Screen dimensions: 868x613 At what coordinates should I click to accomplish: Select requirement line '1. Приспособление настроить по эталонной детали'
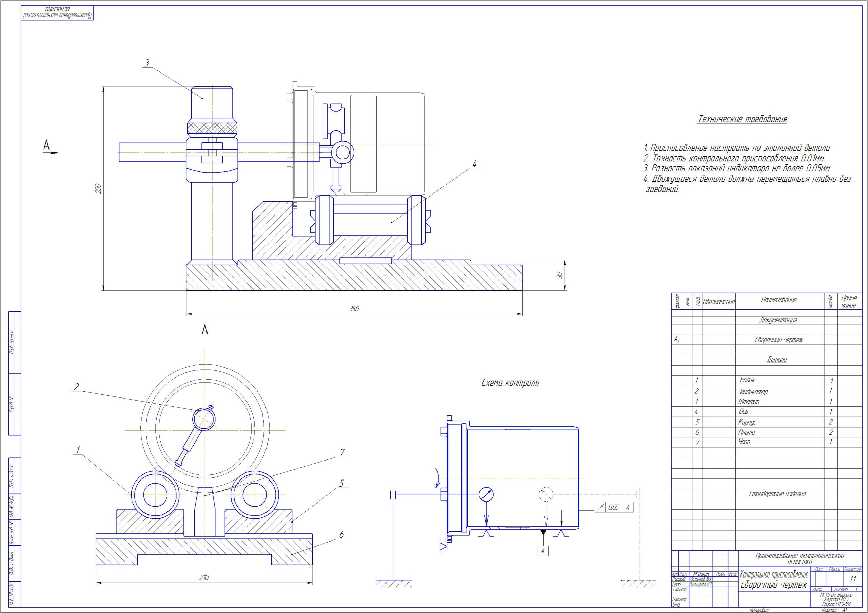(x=736, y=148)
